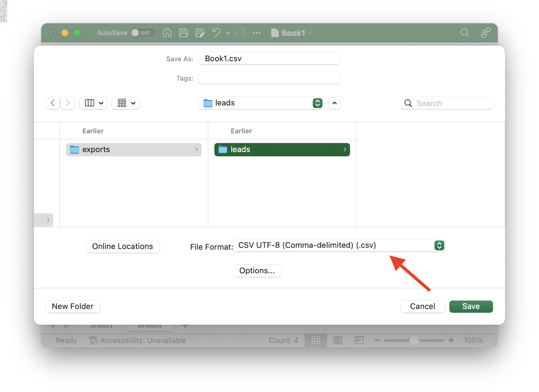
Task: Click the Online Locations button
Action: click(123, 247)
